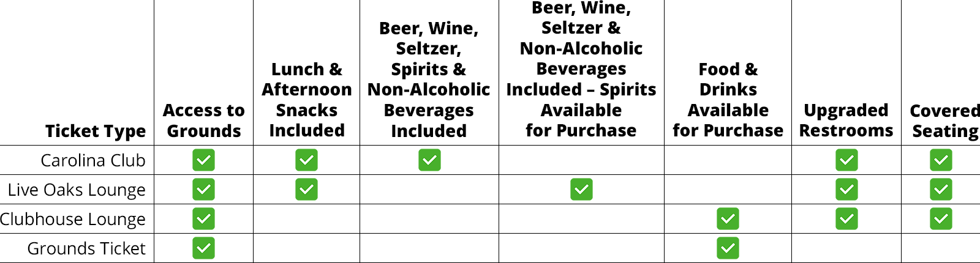Click Carolina Club Access to Grounds checkmark
This screenshot has height=263, width=980.
203,160
